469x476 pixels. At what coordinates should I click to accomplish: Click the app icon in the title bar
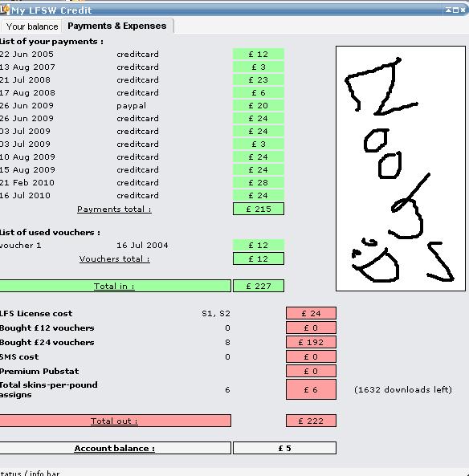[x=4, y=10]
